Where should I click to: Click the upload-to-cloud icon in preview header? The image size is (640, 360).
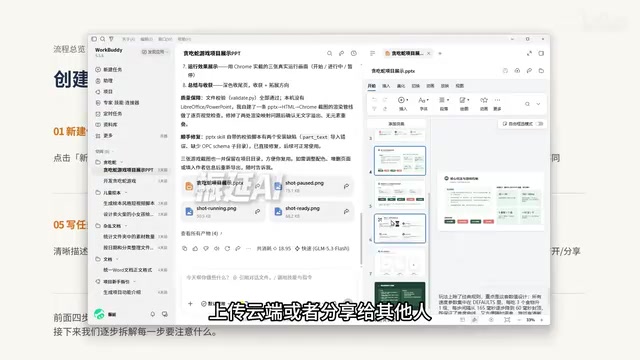pos(517,71)
